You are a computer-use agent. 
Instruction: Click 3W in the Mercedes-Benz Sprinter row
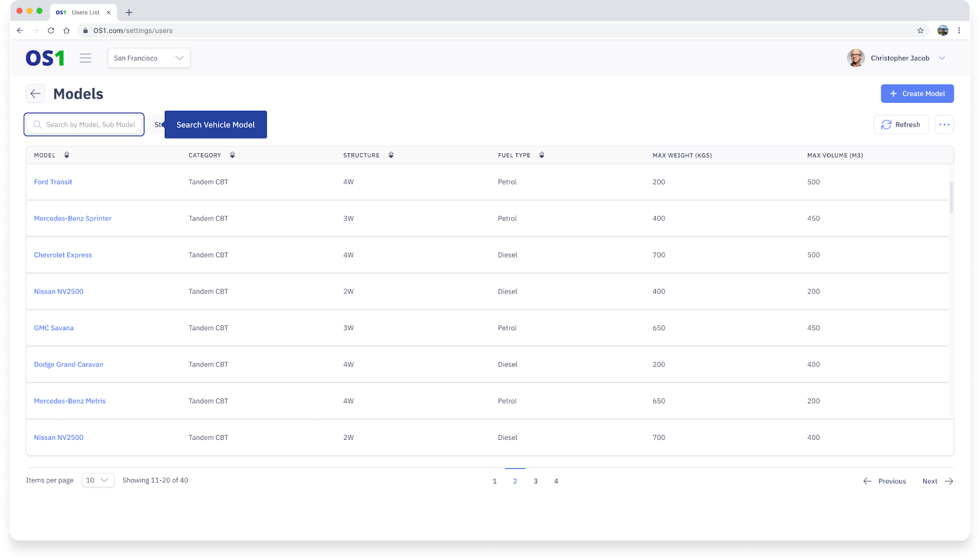pyautogui.click(x=349, y=219)
